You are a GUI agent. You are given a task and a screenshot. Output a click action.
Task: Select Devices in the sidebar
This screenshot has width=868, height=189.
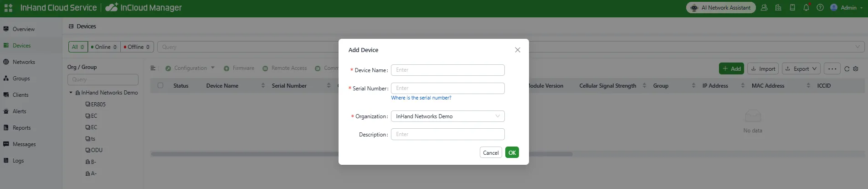pos(21,46)
